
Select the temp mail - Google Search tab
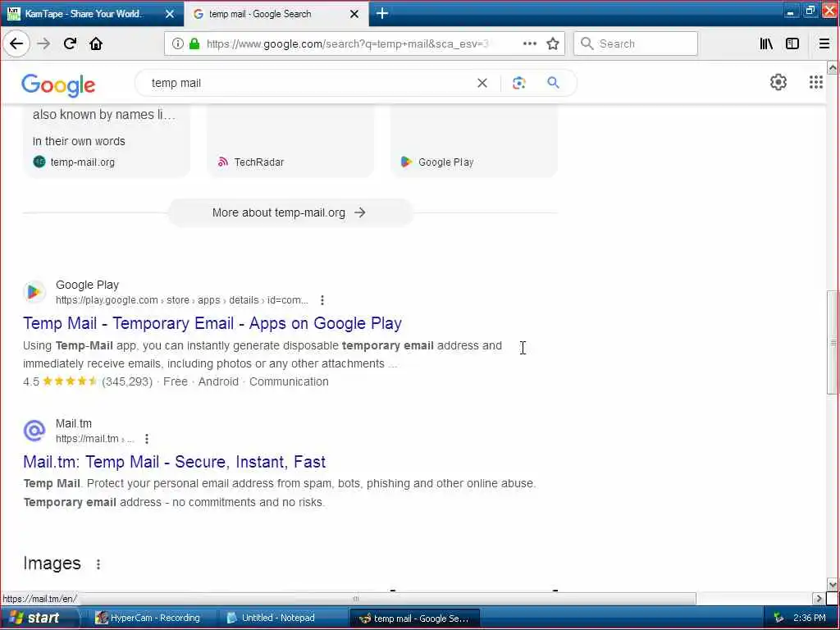[276, 14]
